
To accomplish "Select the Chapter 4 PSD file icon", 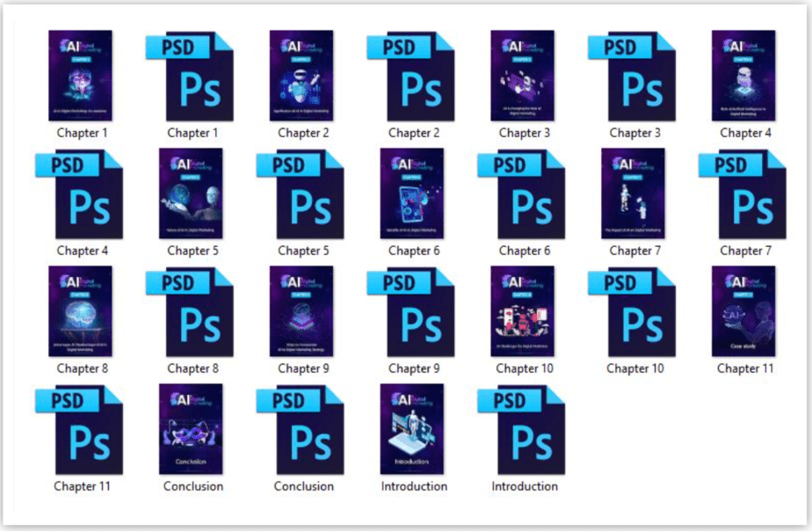I will click(80, 194).
